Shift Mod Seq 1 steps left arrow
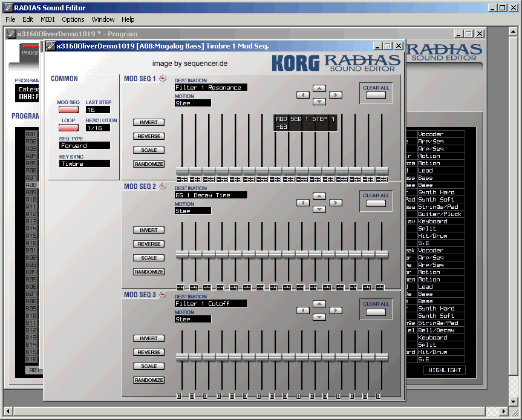This screenshot has height=420, width=522. [303, 95]
